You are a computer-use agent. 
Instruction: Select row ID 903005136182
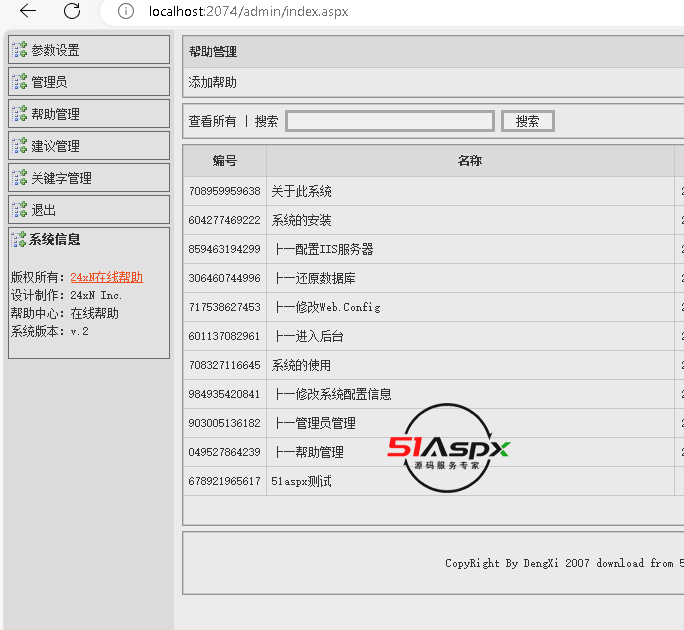pyautogui.click(x=225, y=423)
